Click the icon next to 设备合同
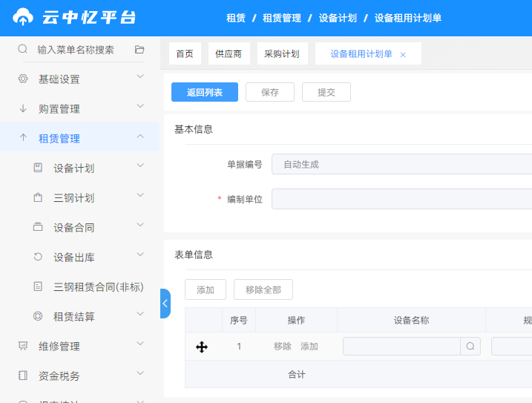Image resolution: width=532 pixels, height=403 pixels. pyautogui.click(x=38, y=227)
